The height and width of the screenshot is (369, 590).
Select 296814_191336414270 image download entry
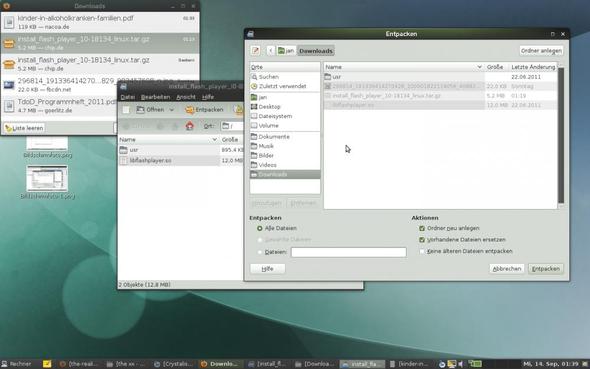click(x=59, y=85)
